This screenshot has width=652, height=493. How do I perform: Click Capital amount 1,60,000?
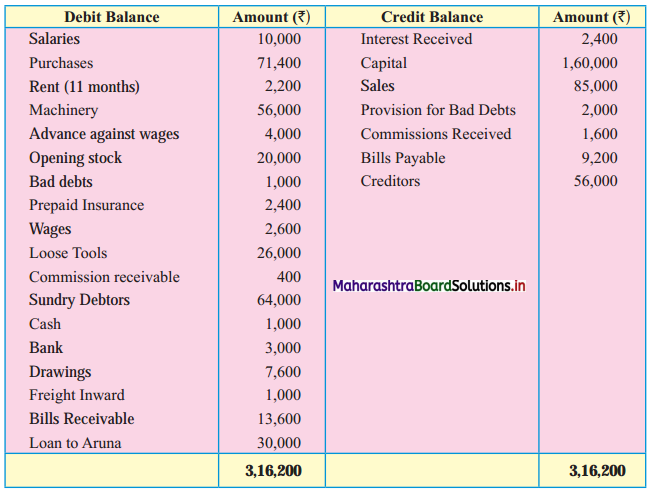(590, 63)
